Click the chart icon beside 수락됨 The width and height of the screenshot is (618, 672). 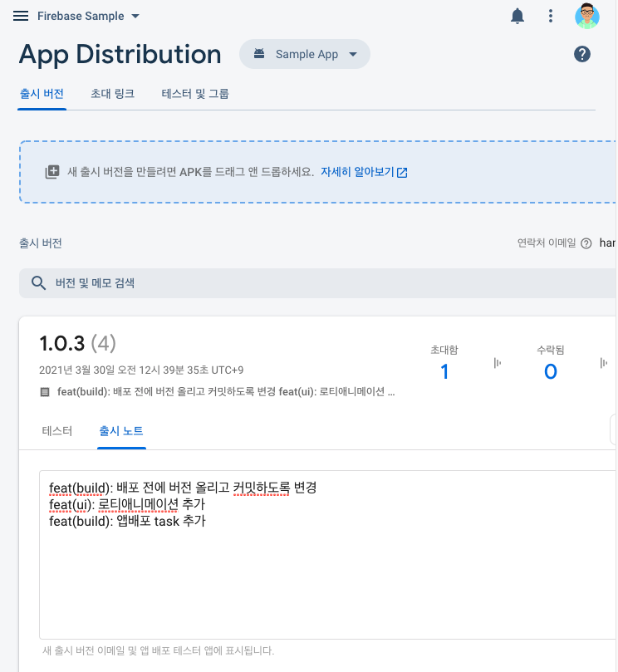click(x=603, y=363)
